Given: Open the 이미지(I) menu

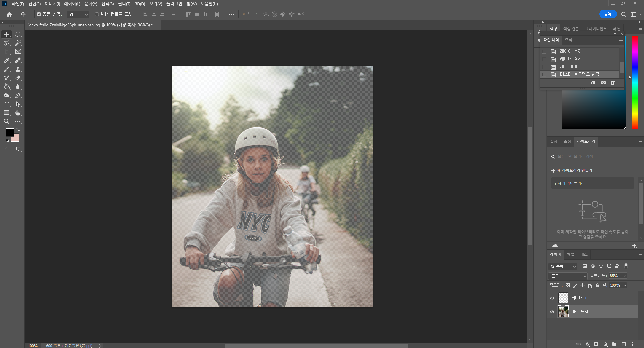Looking at the screenshot, I should (52, 4).
